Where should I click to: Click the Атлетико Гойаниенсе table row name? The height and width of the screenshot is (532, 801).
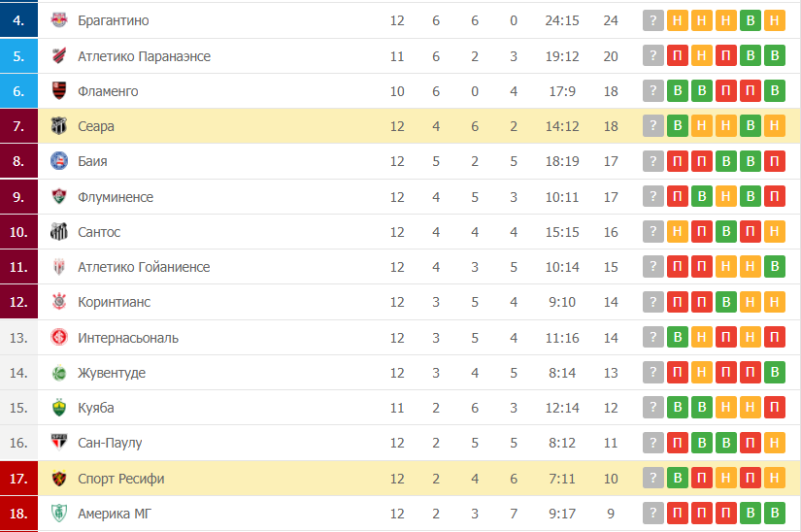pos(144,267)
